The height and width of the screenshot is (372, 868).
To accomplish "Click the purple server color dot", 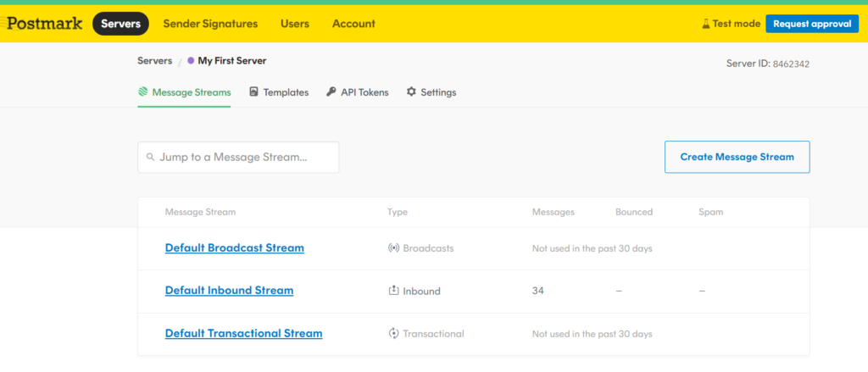I will [x=191, y=61].
